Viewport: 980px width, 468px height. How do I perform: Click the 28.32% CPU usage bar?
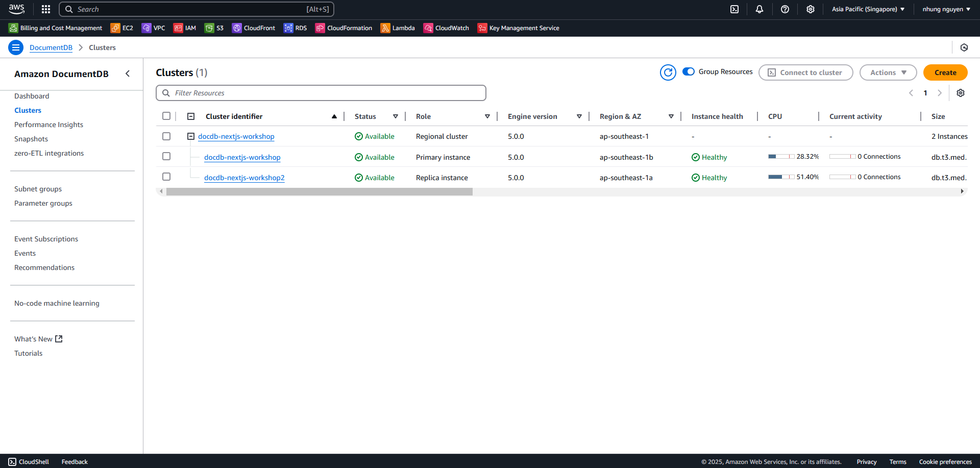tap(781, 157)
